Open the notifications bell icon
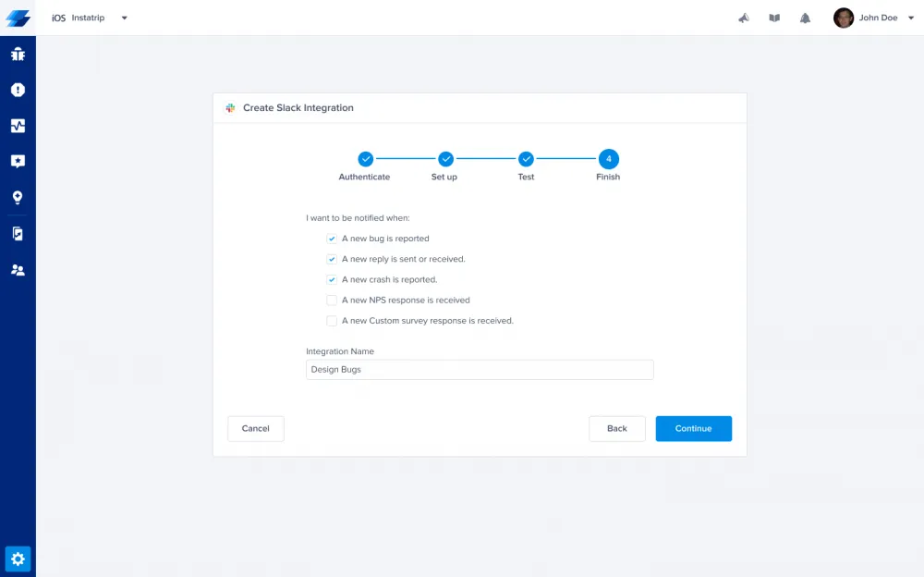 (x=805, y=18)
